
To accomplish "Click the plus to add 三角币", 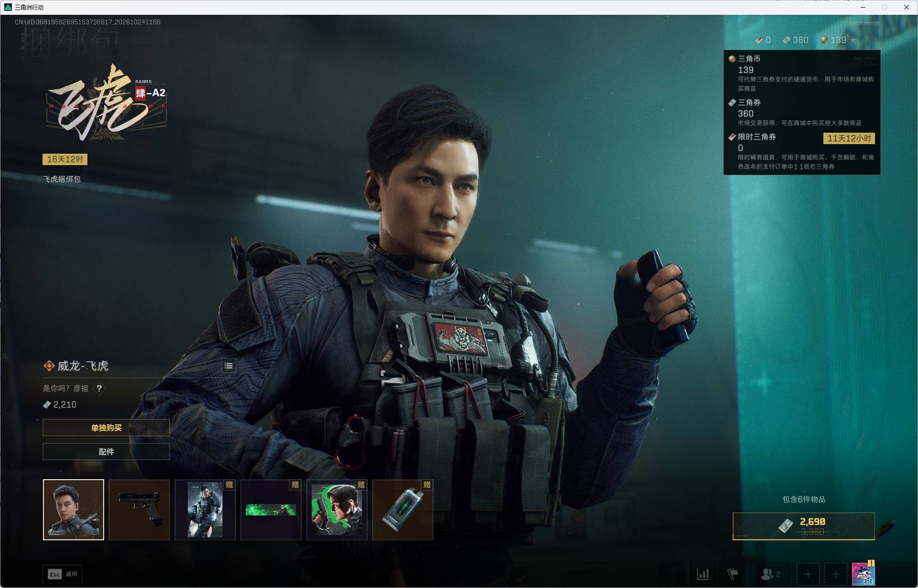I will click(853, 40).
